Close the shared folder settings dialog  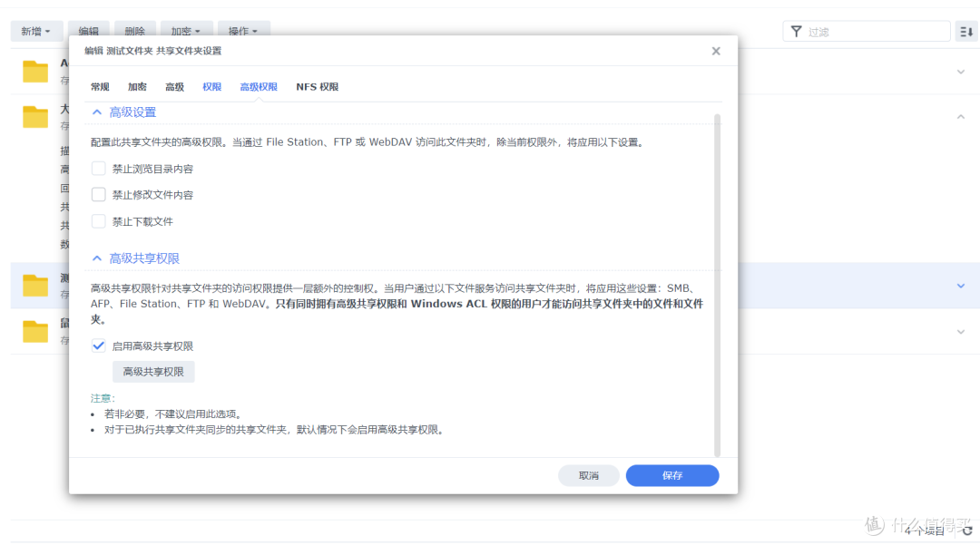tap(716, 51)
